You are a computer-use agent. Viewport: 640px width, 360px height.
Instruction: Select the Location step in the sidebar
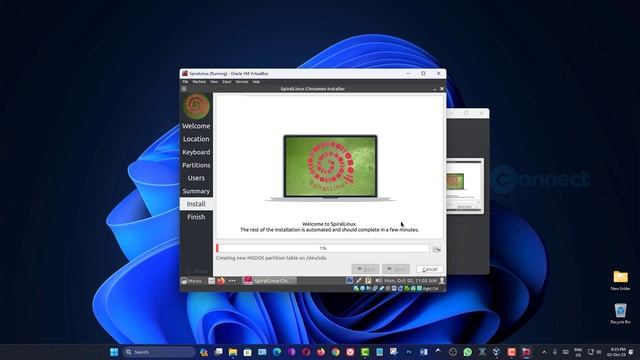click(x=196, y=139)
